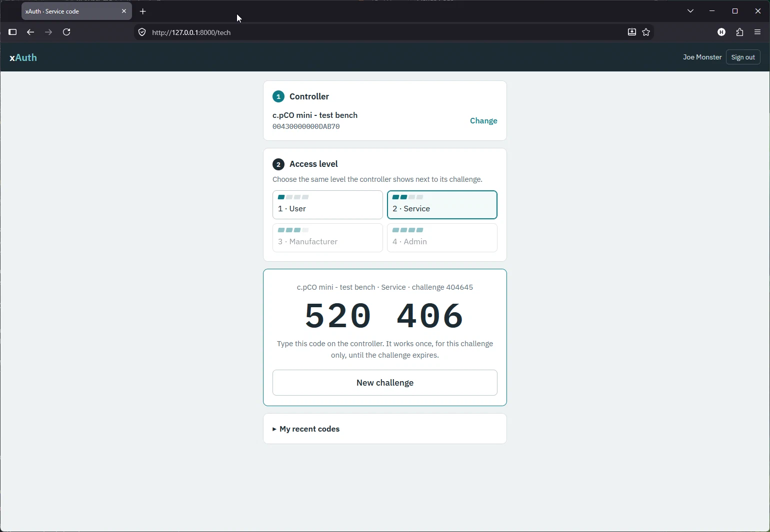770x532 pixels.
Task: Expand the My recent codes section
Action: tap(306, 429)
